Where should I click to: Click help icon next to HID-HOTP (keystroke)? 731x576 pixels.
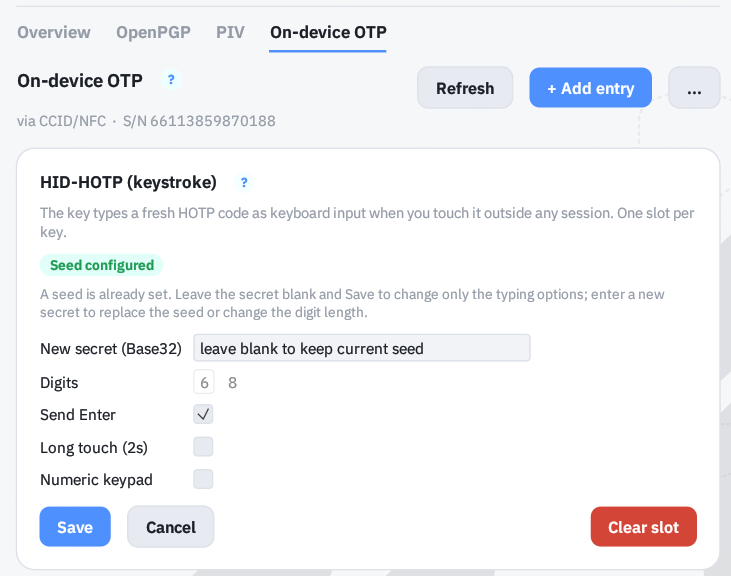244,182
